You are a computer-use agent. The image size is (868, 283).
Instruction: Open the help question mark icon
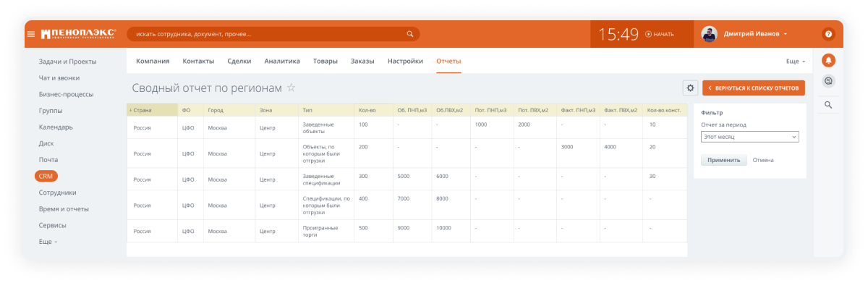tap(828, 34)
